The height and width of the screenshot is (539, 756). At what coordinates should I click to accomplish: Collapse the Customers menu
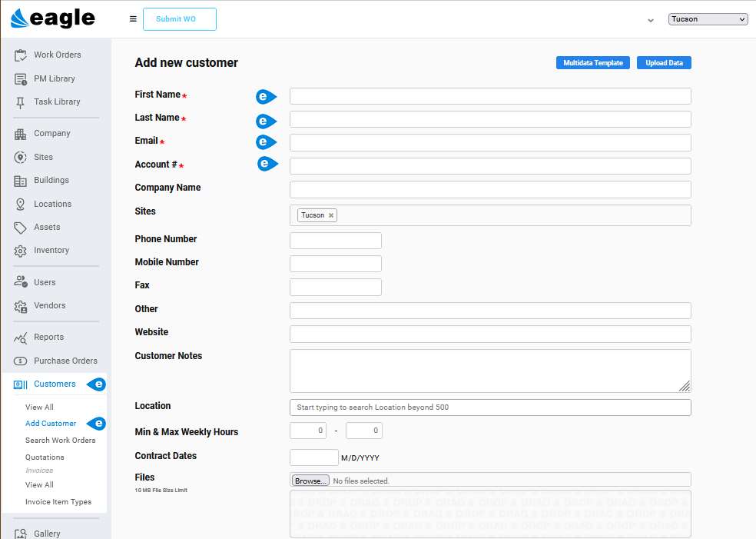(x=55, y=384)
